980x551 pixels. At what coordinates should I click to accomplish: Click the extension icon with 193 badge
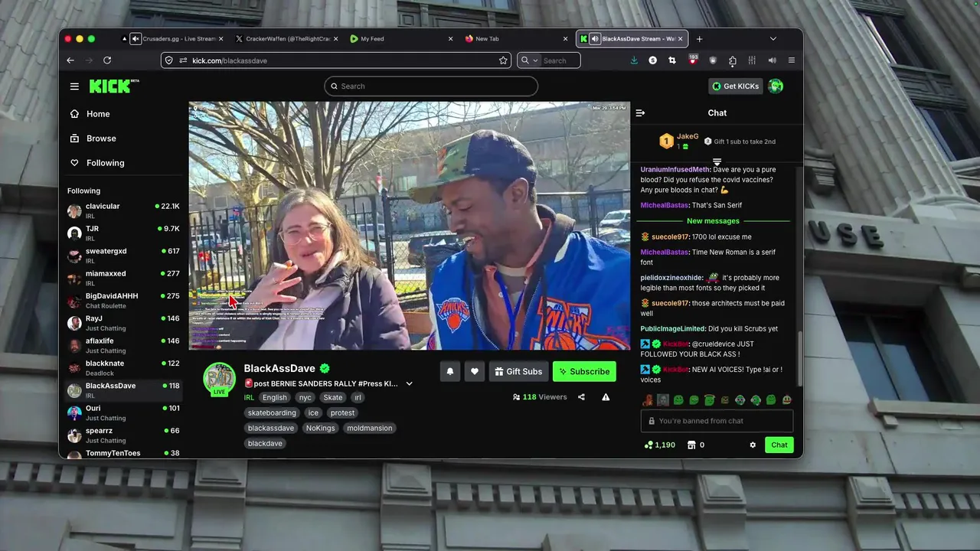(x=693, y=60)
